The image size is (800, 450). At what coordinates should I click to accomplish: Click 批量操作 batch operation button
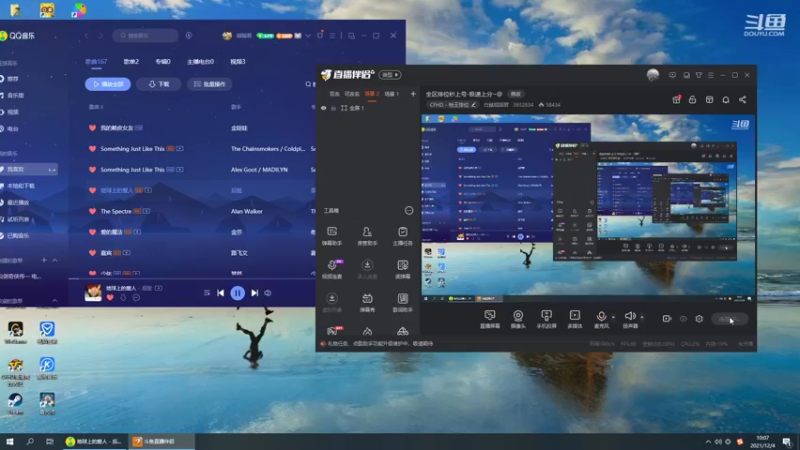(210, 84)
